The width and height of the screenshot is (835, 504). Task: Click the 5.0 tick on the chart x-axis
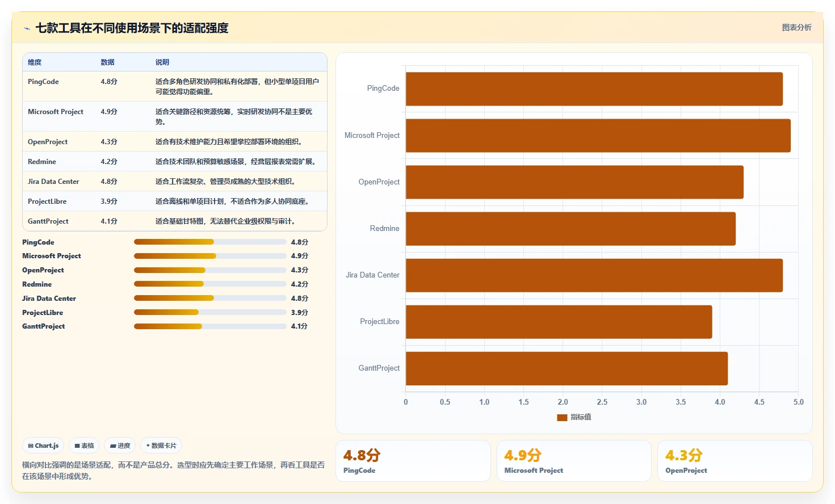tap(799, 402)
